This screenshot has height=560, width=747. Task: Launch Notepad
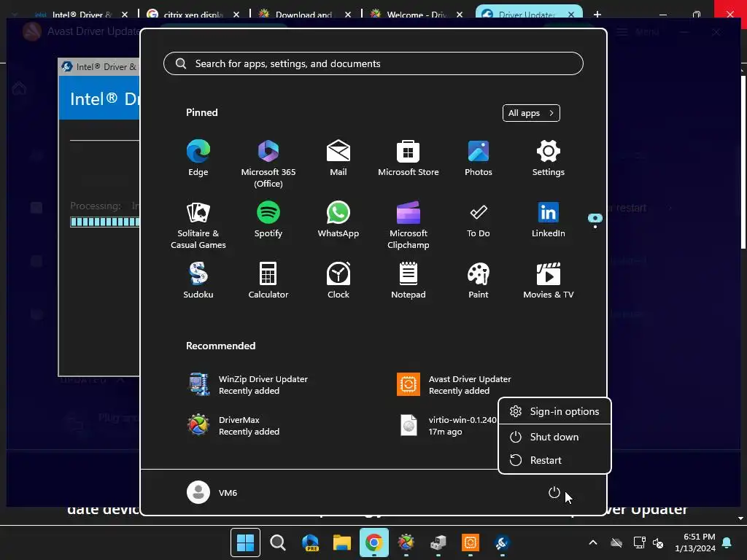(409, 281)
